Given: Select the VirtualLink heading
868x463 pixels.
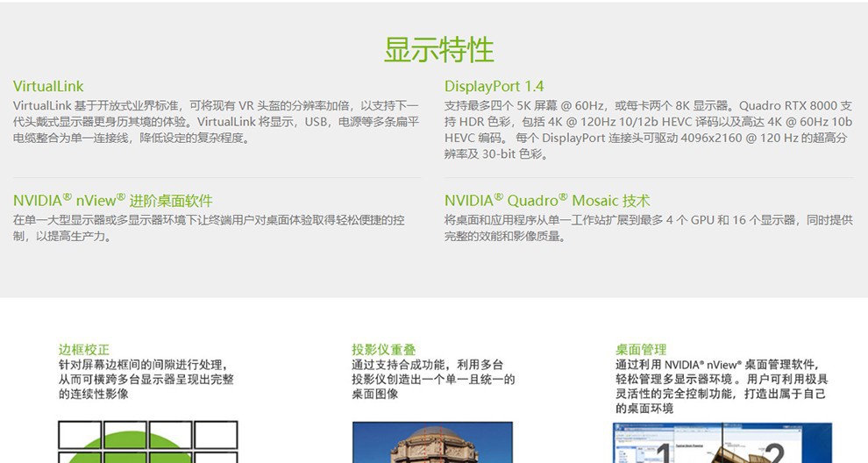Looking at the screenshot, I should [48, 87].
